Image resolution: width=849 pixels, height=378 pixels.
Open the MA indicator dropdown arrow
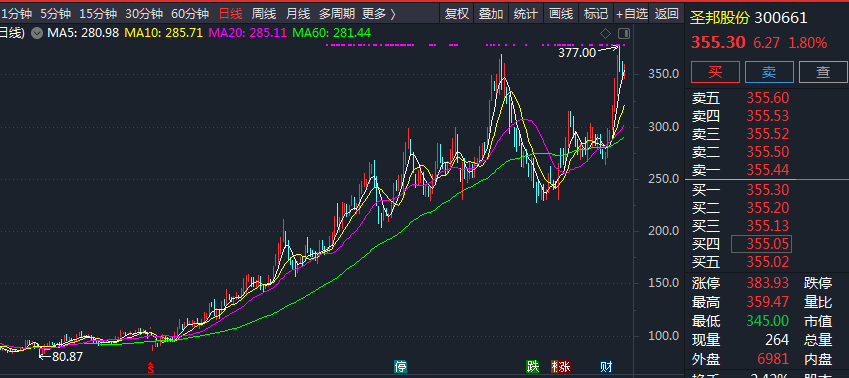coord(37,33)
